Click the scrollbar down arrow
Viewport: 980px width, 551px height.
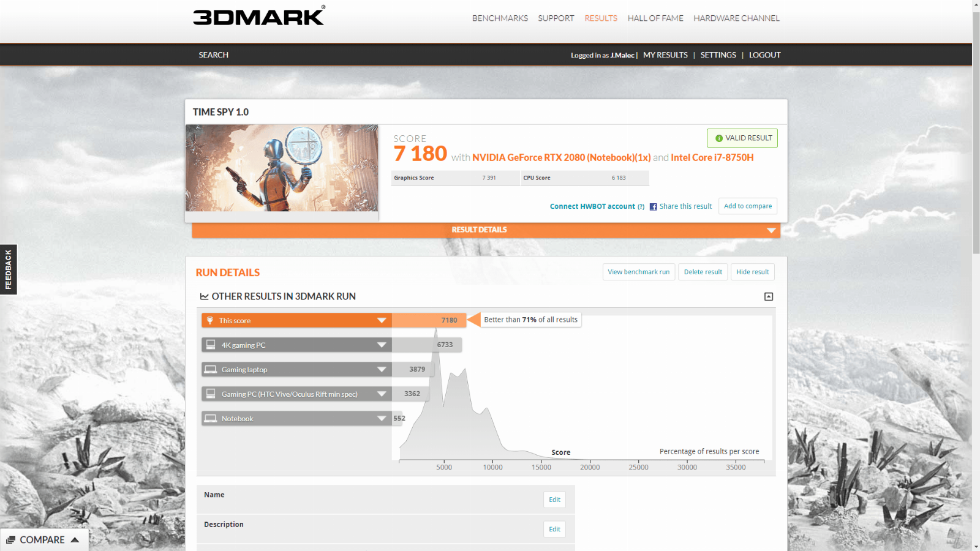click(976, 546)
